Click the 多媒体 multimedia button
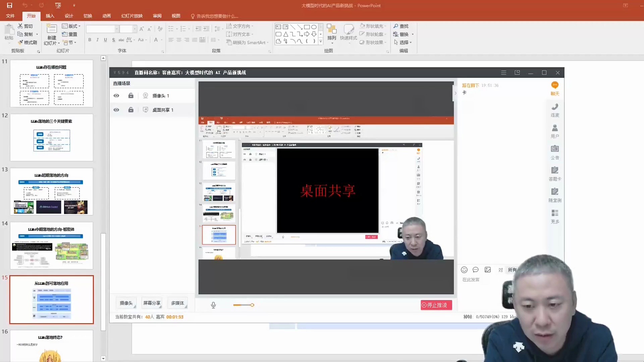This screenshot has width=644, height=362. click(177, 303)
